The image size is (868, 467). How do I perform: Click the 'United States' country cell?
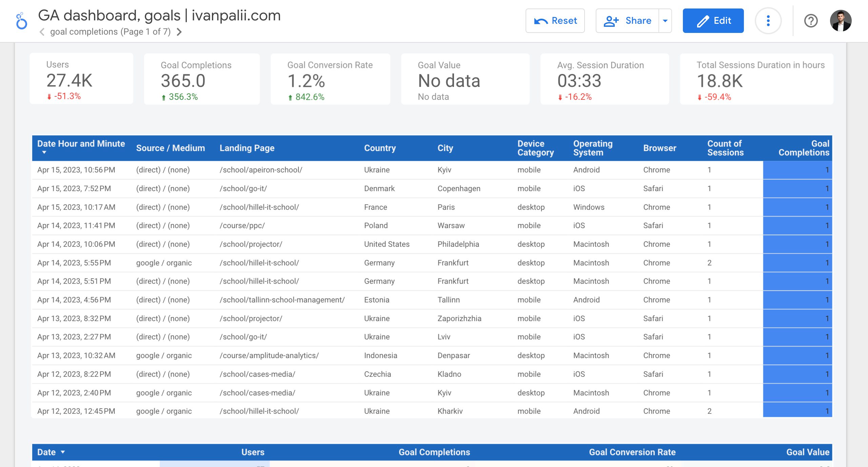pos(387,244)
